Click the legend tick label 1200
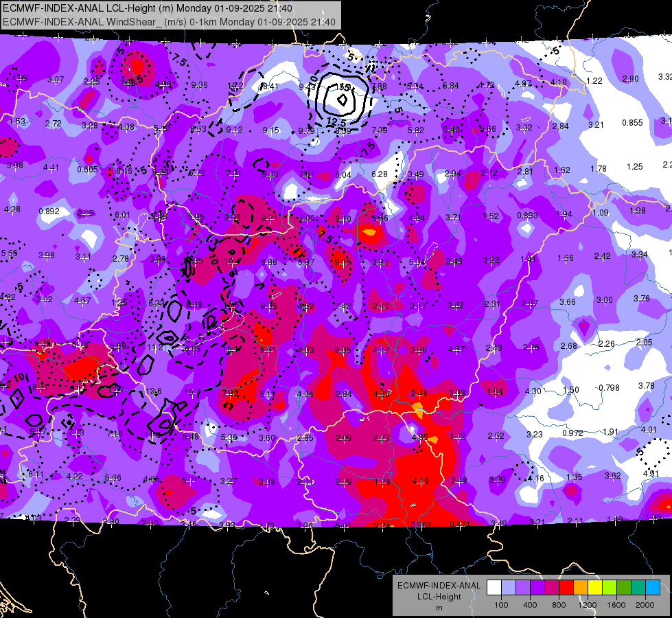Screen dimensions: 672x618 point(588,605)
